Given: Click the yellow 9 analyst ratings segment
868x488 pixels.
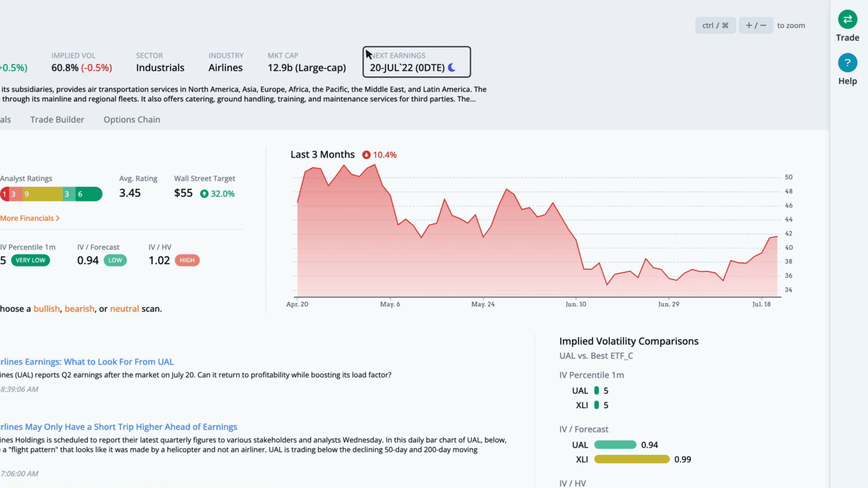Looking at the screenshot, I should pyautogui.click(x=42, y=194).
